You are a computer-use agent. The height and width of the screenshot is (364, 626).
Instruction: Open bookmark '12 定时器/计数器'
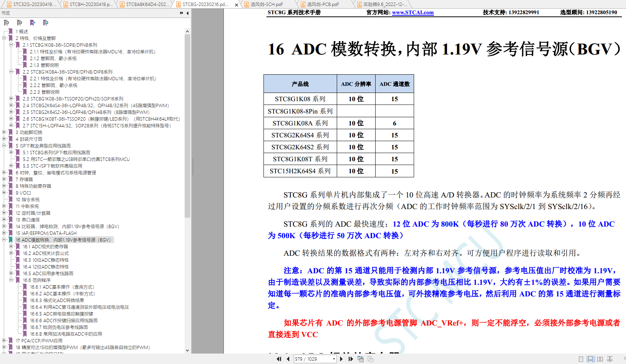pyautogui.click(x=33, y=213)
